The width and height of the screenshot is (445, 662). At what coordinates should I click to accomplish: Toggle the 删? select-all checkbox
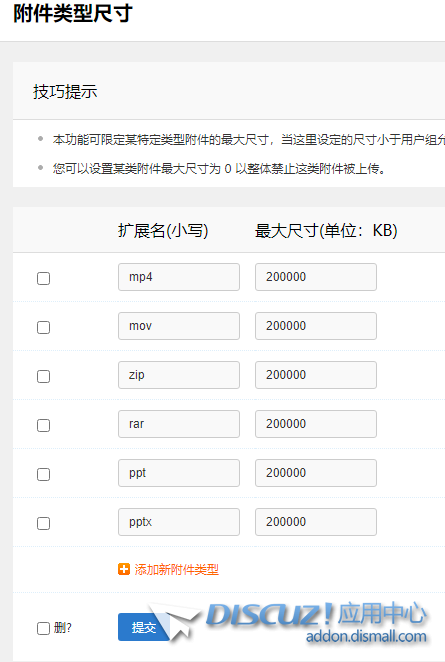click(x=43, y=628)
